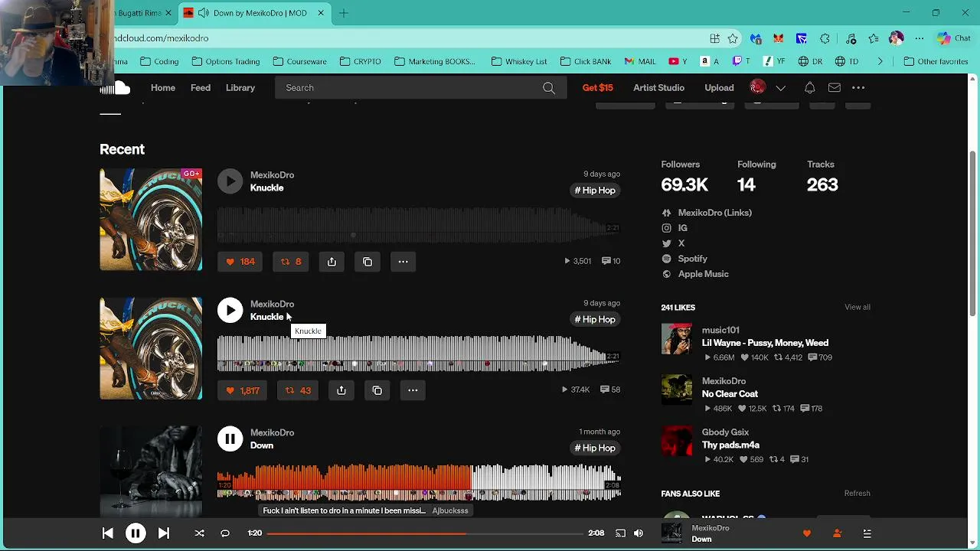Mute the volume in player bar
This screenshot has width=980, height=551.
639,533
